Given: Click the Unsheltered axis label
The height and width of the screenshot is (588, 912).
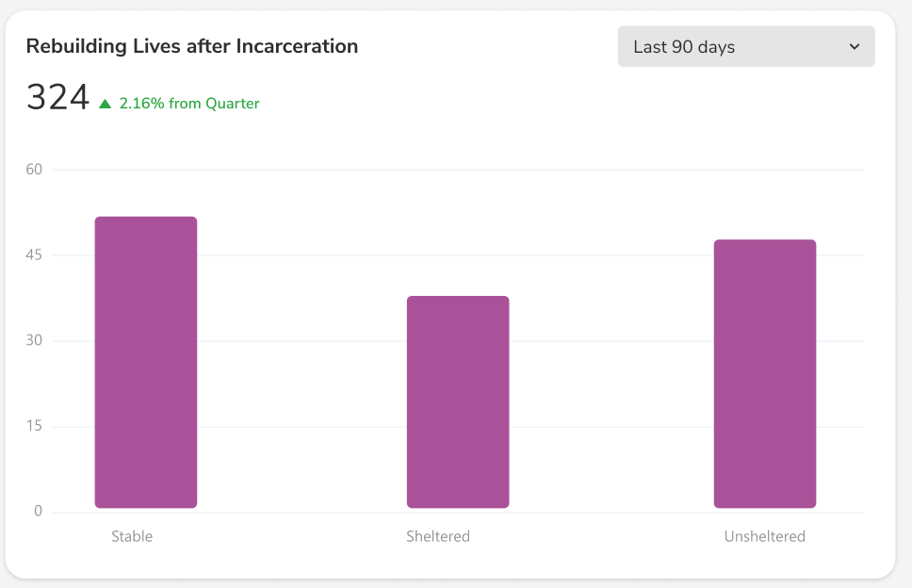Looking at the screenshot, I should (764, 536).
